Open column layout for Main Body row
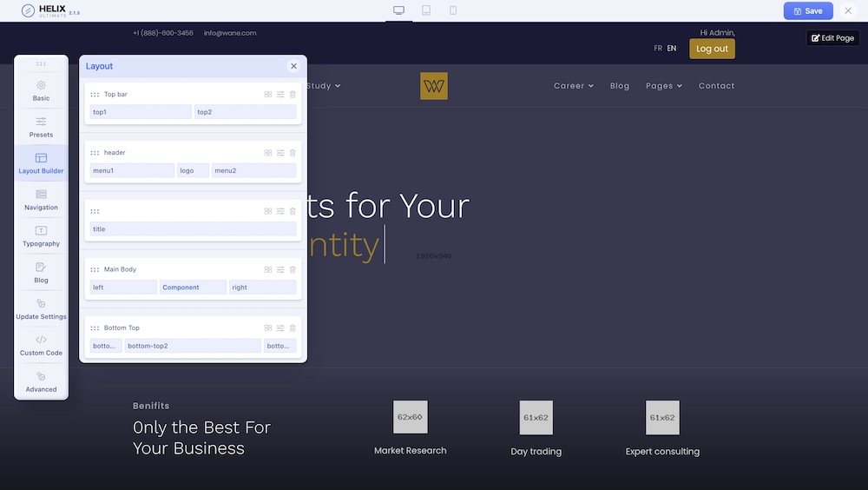This screenshot has height=490, width=868. coord(268,269)
